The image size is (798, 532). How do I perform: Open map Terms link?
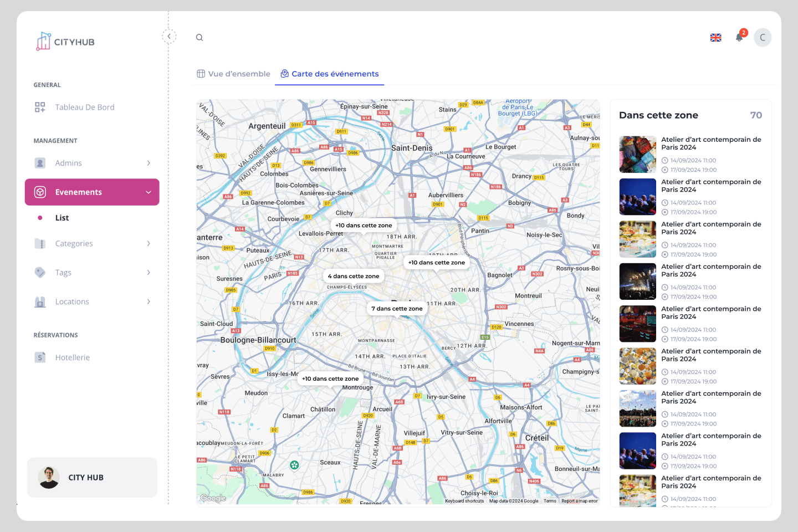click(x=550, y=501)
